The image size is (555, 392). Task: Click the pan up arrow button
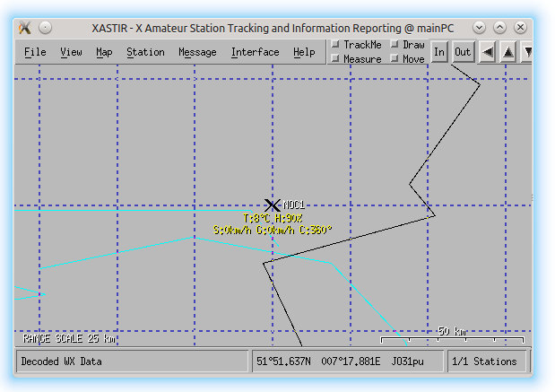pyautogui.click(x=508, y=52)
